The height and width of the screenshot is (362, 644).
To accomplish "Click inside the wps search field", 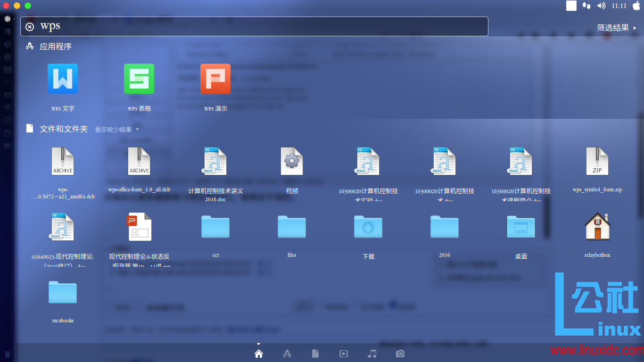I will (x=254, y=26).
